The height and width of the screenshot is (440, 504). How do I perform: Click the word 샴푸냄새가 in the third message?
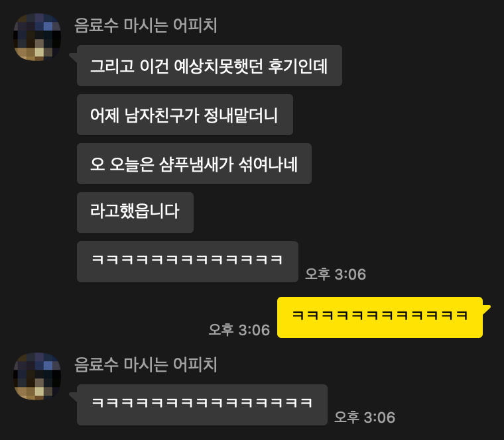196,164
